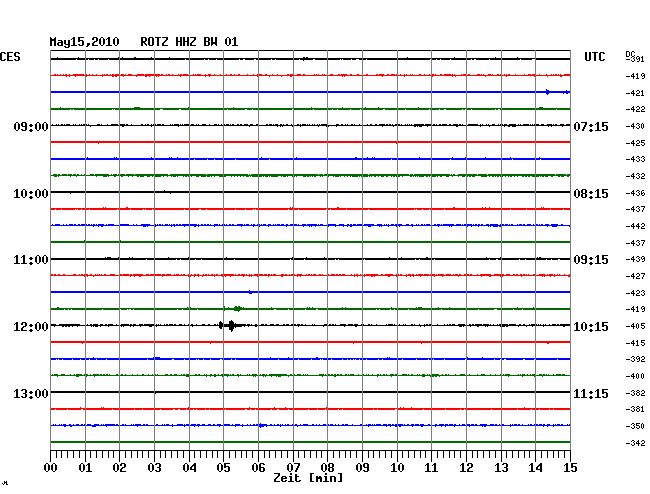Select the "13:00" local time label
Image resolution: width=650 pixels, height=494 pixels.
[x=31, y=393]
